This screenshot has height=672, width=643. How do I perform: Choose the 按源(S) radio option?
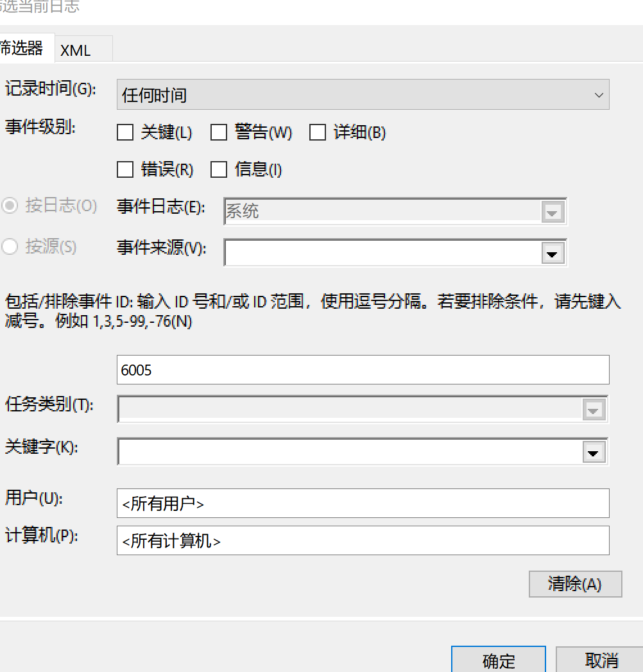coord(10,247)
